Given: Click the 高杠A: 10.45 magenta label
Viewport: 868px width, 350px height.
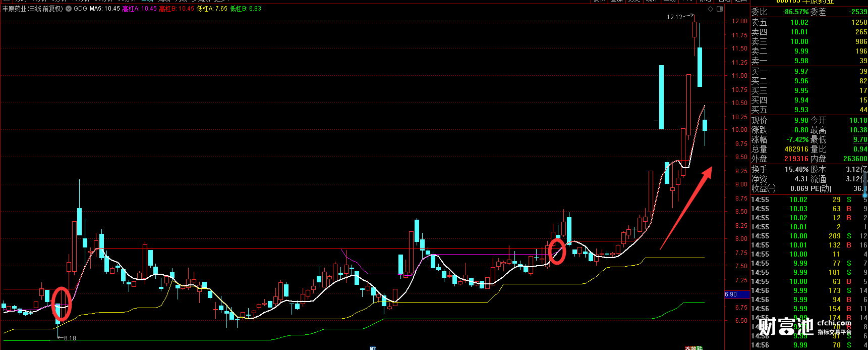Looking at the screenshot, I should click(x=140, y=9).
